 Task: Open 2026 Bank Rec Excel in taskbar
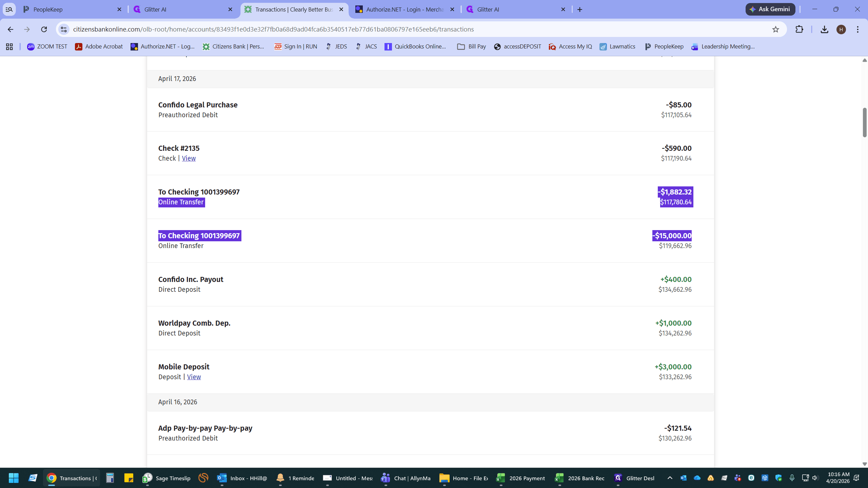580,478
